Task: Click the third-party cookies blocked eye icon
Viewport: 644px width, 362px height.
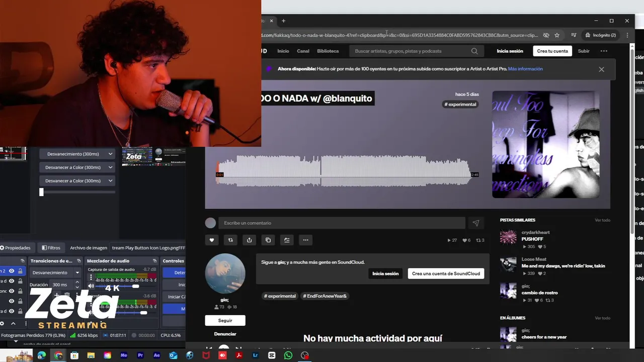Action: 546,35
